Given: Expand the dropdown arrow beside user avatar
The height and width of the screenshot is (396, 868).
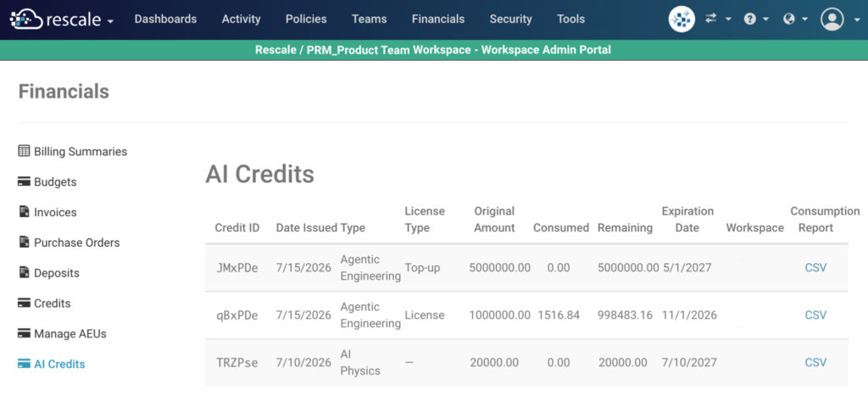Looking at the screenshot, I should point(856,21).
